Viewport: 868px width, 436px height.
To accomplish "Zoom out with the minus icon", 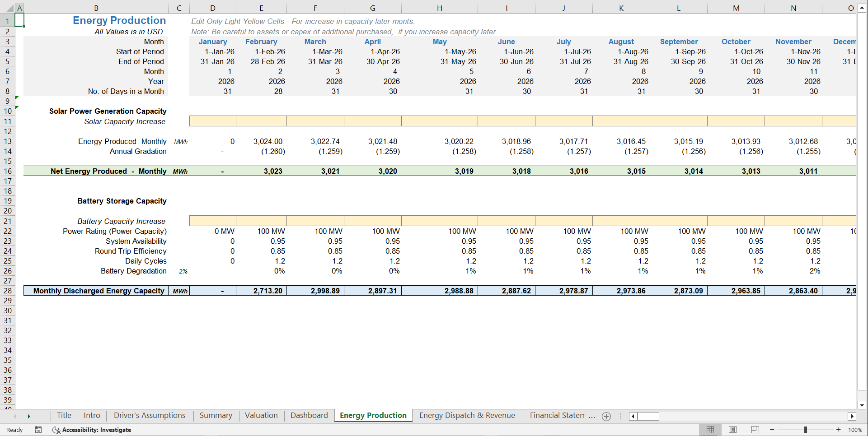I will [772, 430].
